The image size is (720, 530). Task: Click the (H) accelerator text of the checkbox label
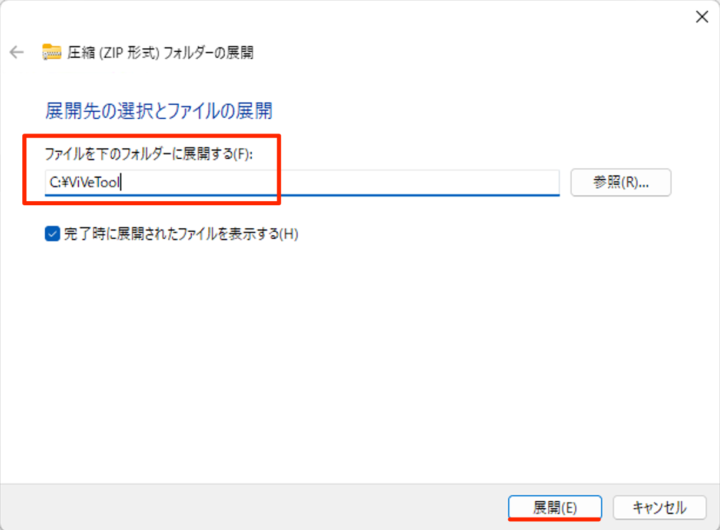pos(289,234)
